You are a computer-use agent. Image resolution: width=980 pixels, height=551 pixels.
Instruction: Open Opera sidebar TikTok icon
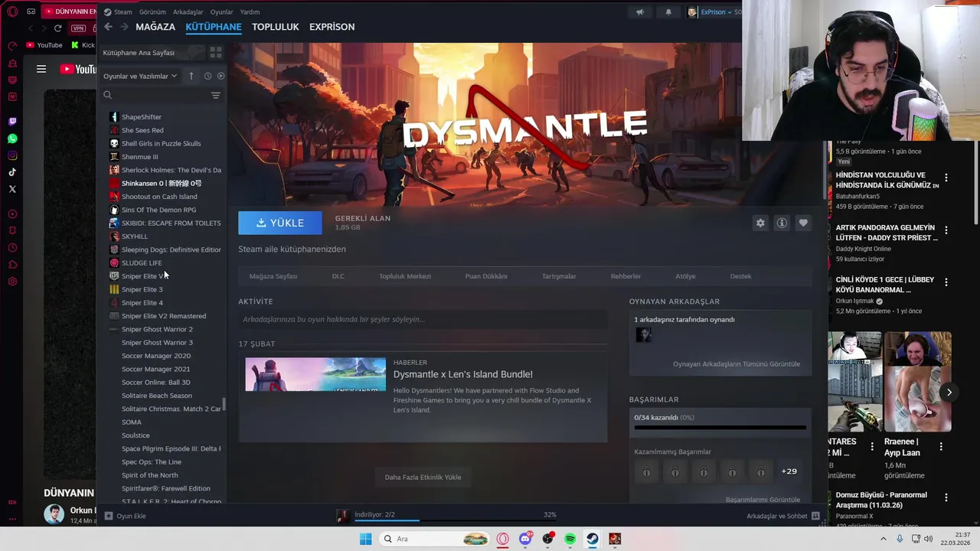coord(12,172)
